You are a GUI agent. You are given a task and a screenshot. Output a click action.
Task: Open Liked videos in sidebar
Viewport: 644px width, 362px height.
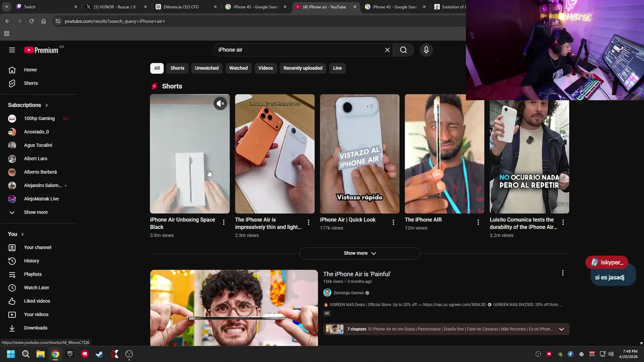pos(38,301)
